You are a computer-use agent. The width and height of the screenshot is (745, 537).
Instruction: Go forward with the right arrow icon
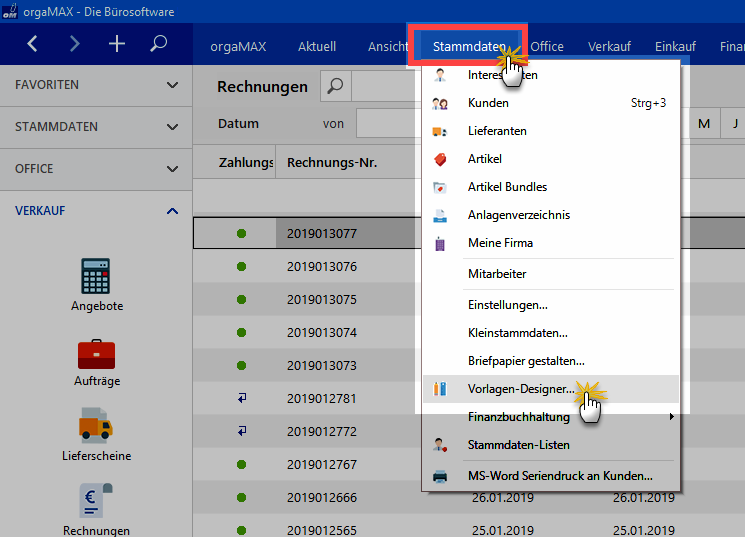point(75,44)
